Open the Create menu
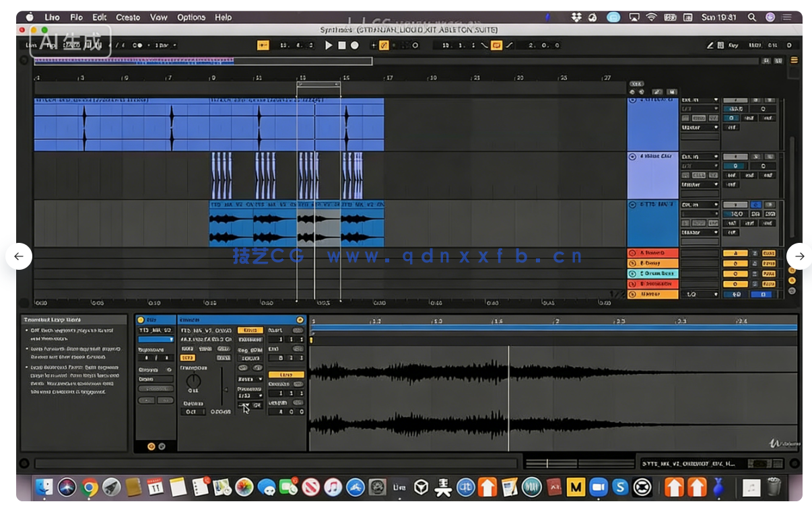The width and height of the screenshot is (812, 512). pyautogui.click(x=128, y=17)
